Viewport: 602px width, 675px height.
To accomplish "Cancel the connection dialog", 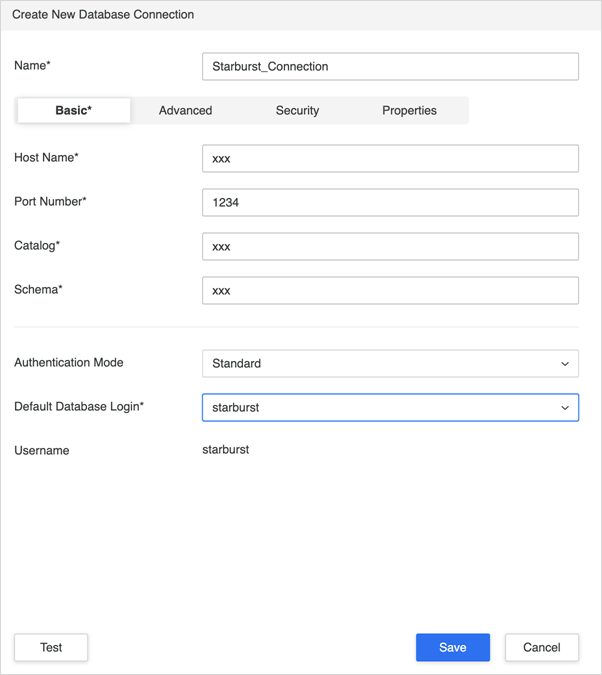I will 542,647.
